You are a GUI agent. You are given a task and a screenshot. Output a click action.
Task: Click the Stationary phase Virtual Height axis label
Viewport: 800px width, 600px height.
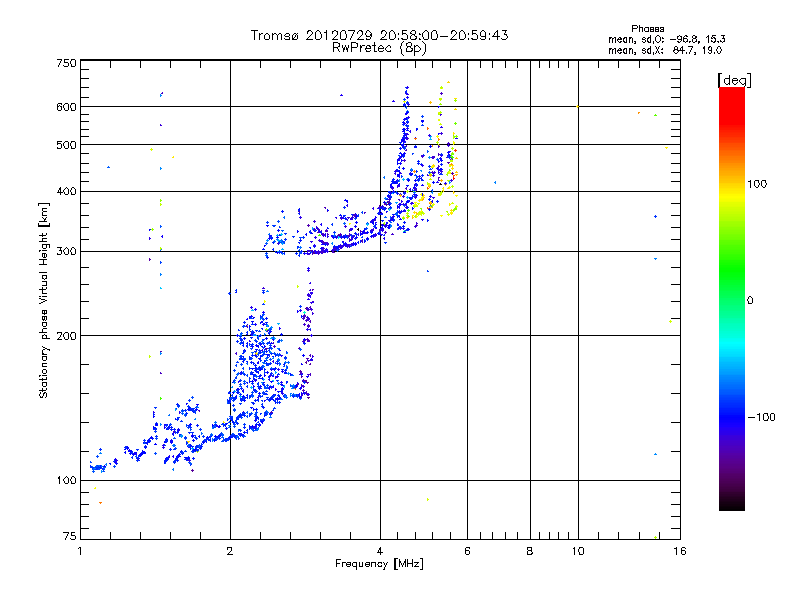(43, 300)
